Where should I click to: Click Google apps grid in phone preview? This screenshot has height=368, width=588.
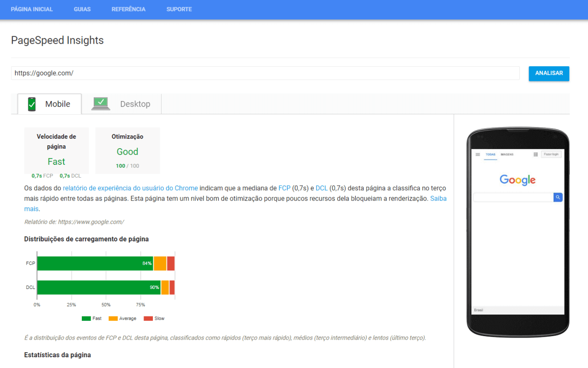click(536, 154)
